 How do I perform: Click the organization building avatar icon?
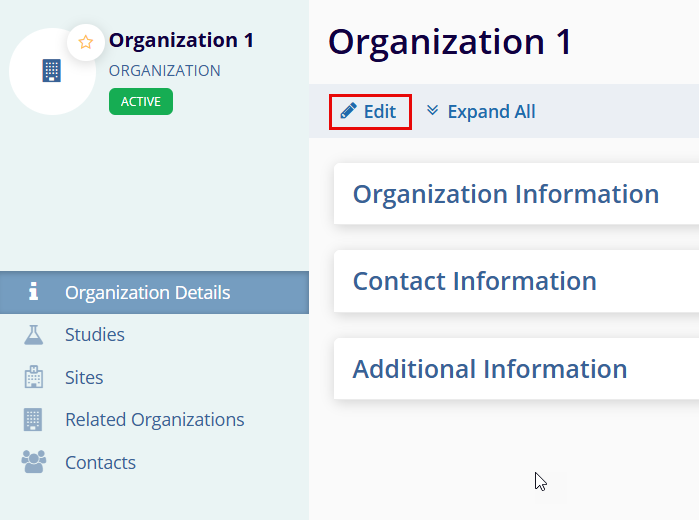[52, 71]
